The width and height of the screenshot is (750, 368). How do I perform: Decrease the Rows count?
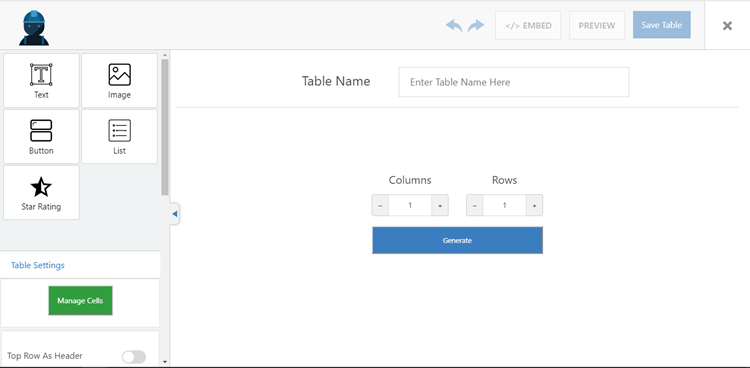point(474,205)
